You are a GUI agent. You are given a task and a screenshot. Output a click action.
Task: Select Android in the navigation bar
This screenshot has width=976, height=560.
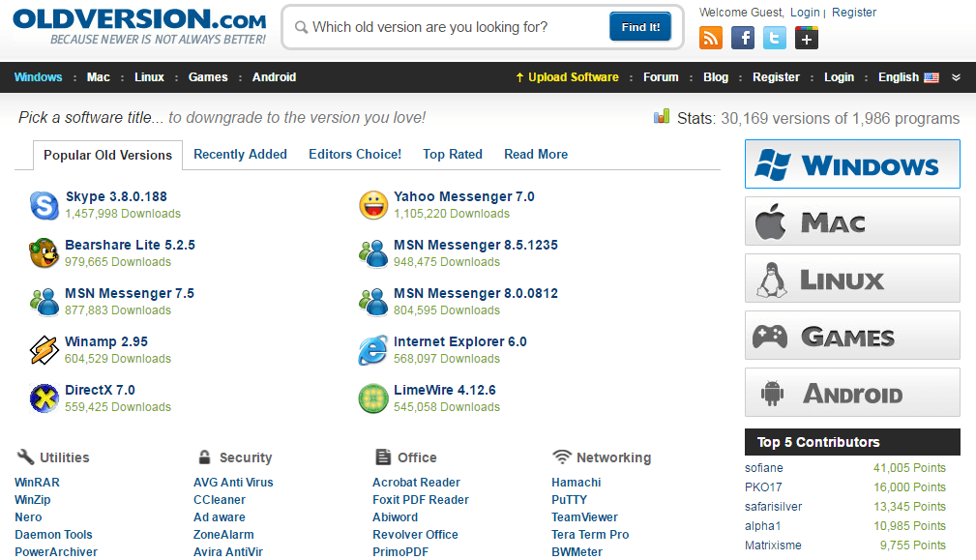point(274,77)
